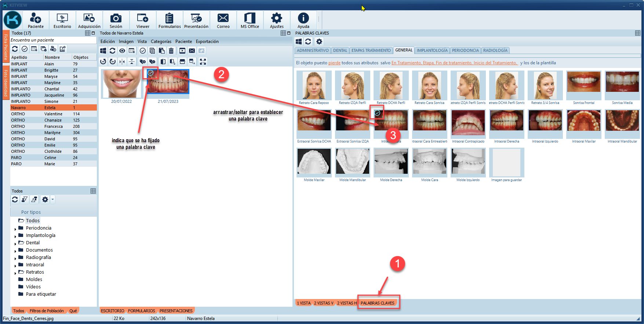
Task: Toggle the checkmark on the 21/07/2023 thumbnail
Action: tap(150, 73)
